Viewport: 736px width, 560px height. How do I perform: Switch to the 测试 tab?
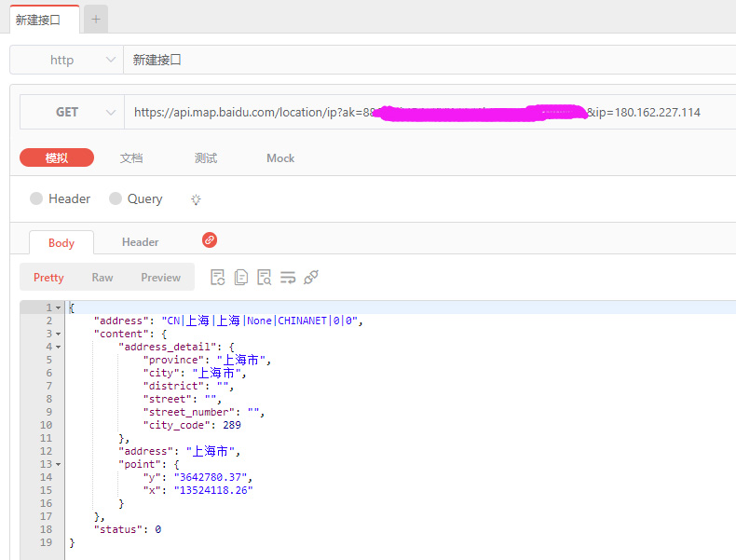206,158
